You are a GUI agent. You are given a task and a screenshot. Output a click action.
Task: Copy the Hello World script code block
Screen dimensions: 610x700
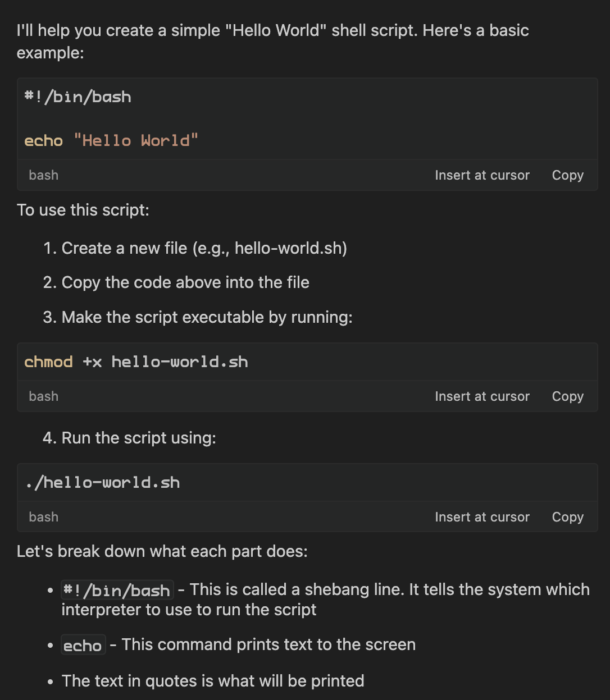tap(567, 175)
